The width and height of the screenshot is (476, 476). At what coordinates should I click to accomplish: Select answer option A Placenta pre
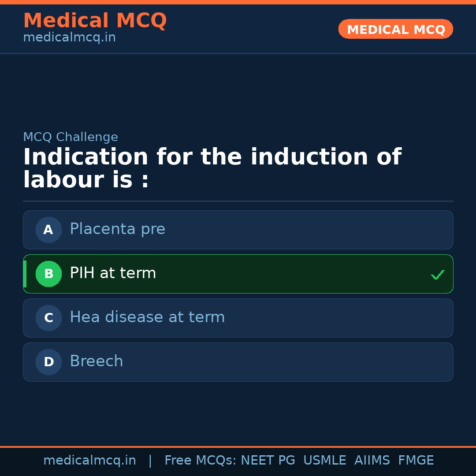coord(238,230)
